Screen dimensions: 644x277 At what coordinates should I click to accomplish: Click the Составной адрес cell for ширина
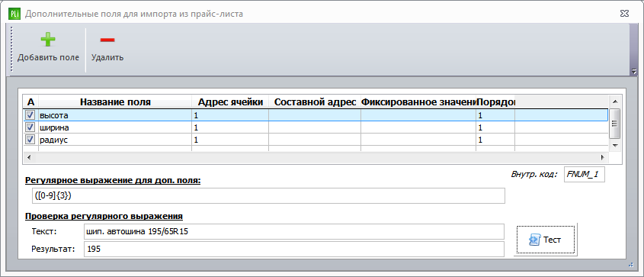pos(315,127)
